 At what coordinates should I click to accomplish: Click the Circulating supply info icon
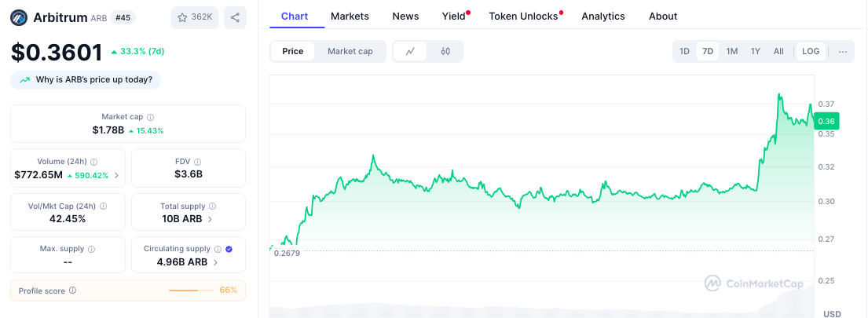(x=218, y=250)
